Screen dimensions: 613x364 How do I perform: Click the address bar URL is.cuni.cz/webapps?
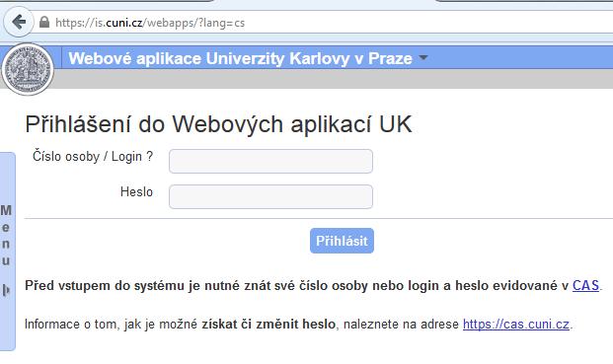pos(150,23)
